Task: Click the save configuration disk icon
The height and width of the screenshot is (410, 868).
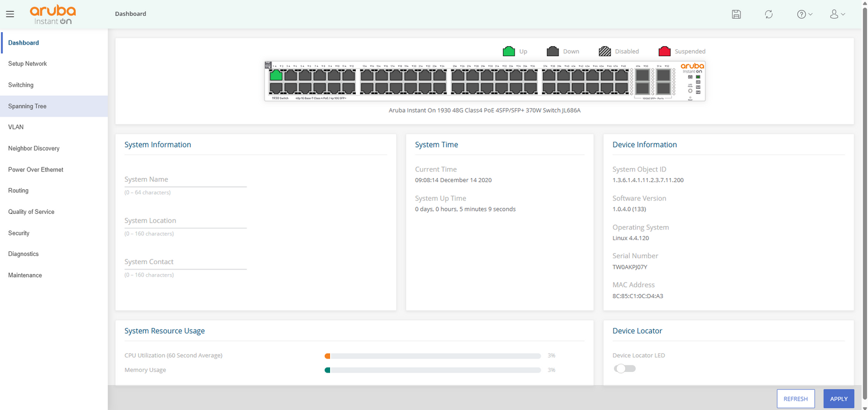Action: (736, 14)
